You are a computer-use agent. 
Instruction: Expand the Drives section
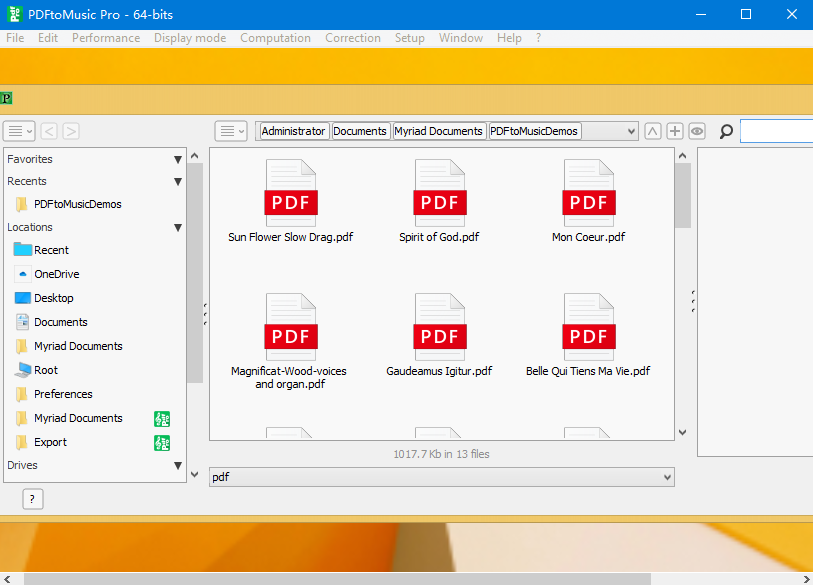pyautogui.click(x=177, y=465)
